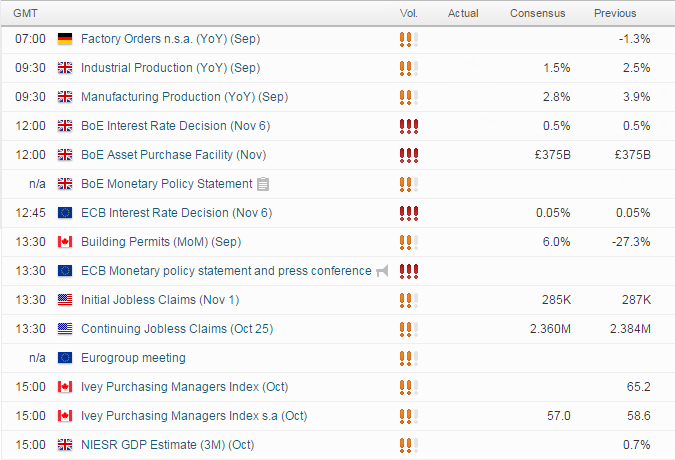Click the US flag beside Initial Jobless Claims
Image resolution: width=675 pixels, height=460 pixels.
coord(65,300)
